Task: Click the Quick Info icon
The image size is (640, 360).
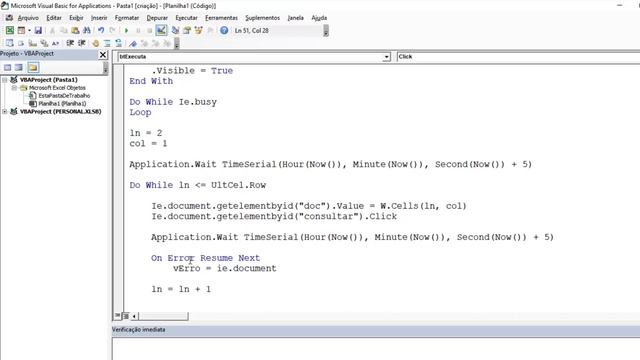Action: (33, 43)
